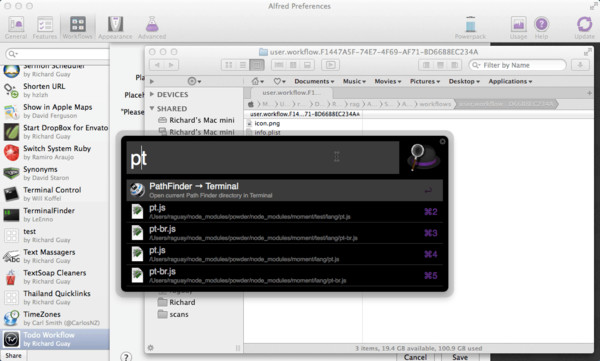Click the download arrow button in Path Finder
The height and width of the screenshot is (361, 600).
pos(580,65)
